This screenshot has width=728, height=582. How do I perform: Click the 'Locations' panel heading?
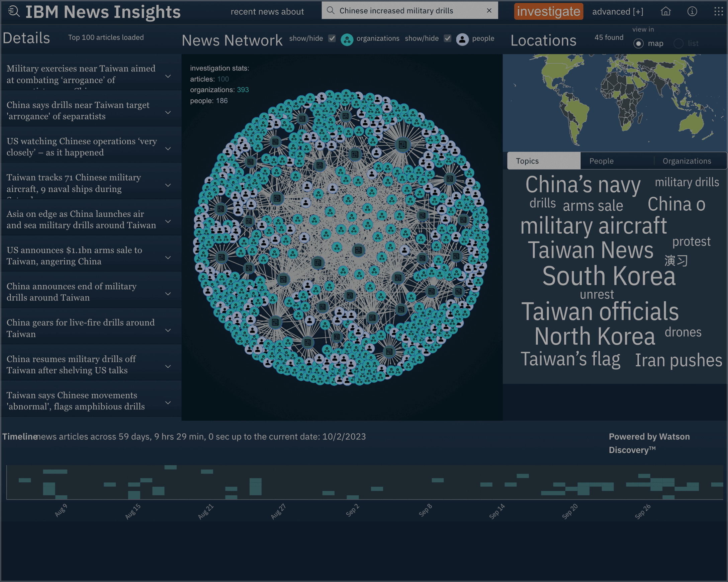[x=543, y=40]
